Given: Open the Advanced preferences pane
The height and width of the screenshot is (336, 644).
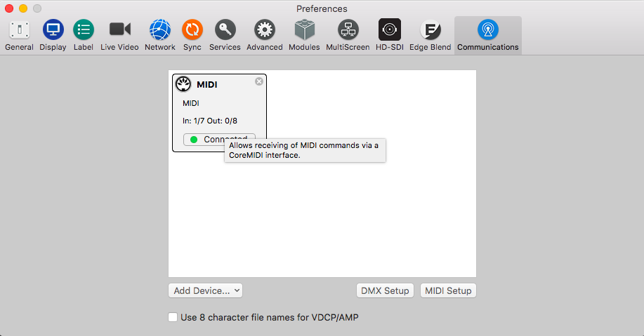Looking at the screenshot, I should pos(265,35).
